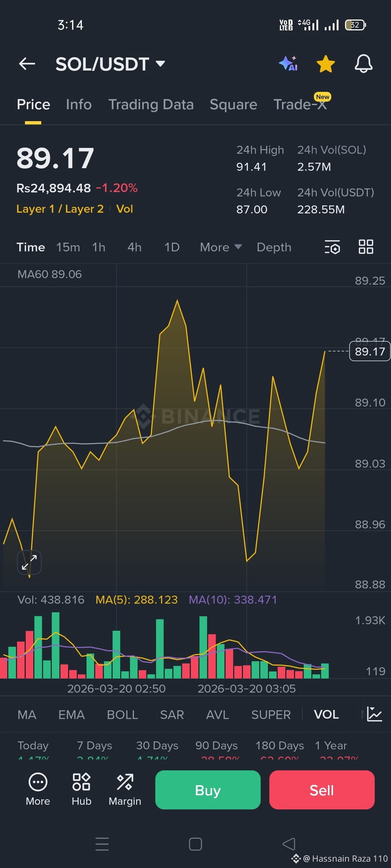
Task: Tap the back arrow icon
Action: pyautogui.click(x=27, y=64)
